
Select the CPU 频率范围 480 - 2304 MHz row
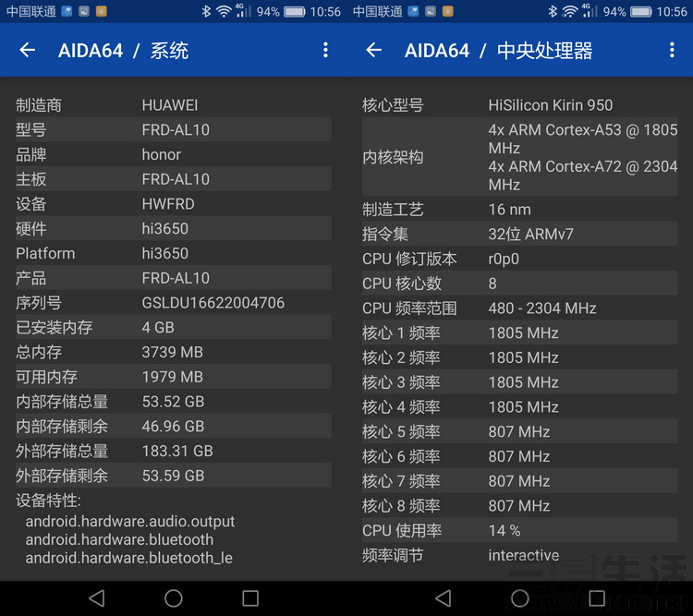point(519,308)
